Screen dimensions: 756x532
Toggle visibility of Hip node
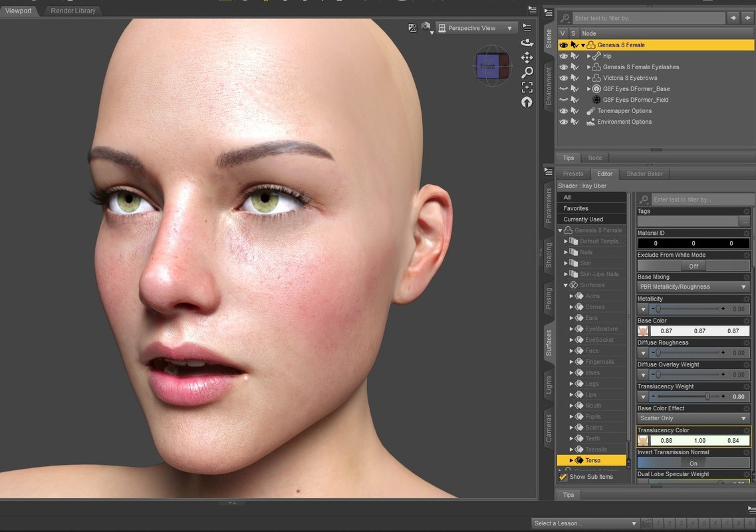563,56
